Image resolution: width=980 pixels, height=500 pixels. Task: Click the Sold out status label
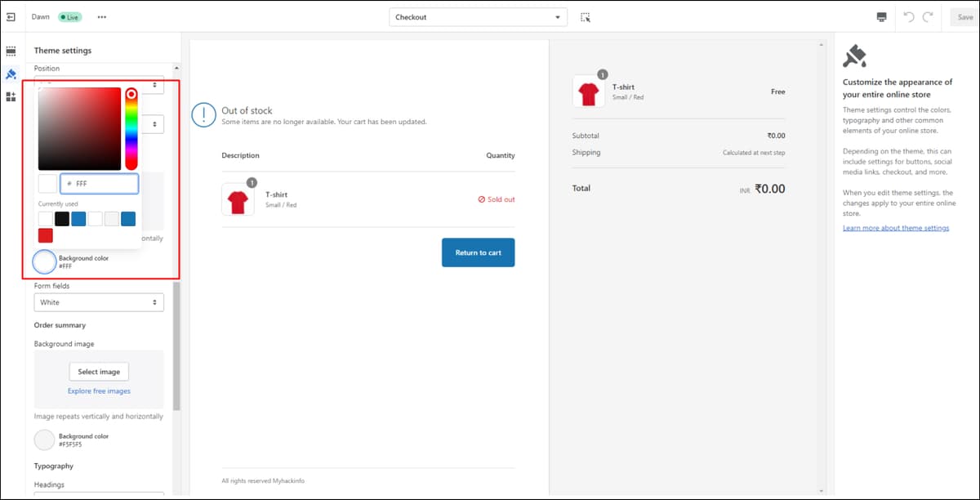497,199
